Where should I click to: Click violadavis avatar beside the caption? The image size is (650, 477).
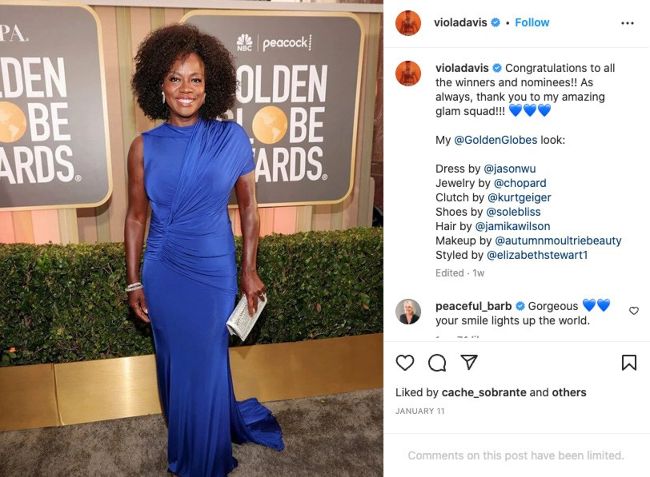pos(408,73)
